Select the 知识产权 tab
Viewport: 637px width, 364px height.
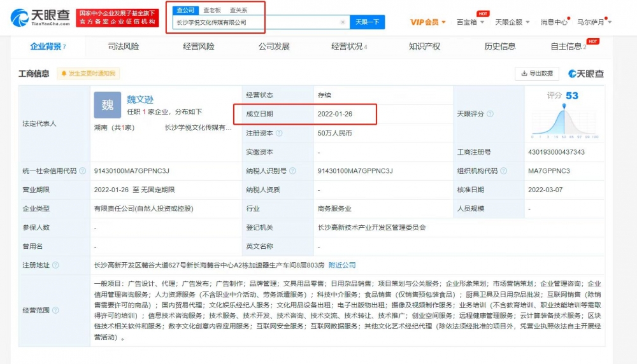point(424,46)
